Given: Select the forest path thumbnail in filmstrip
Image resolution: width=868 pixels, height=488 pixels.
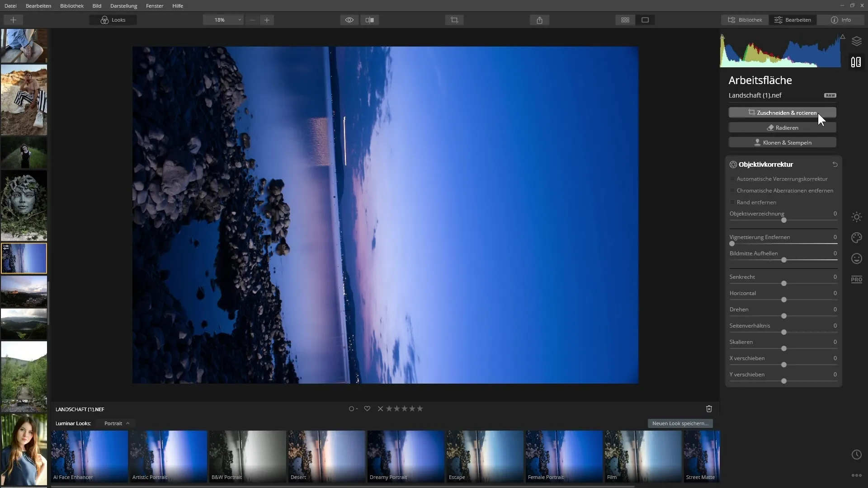Looking at the screenshot, I should coord(24,377).
